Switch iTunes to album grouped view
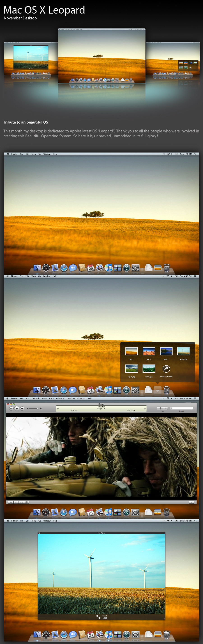 (x=162, y=408)
